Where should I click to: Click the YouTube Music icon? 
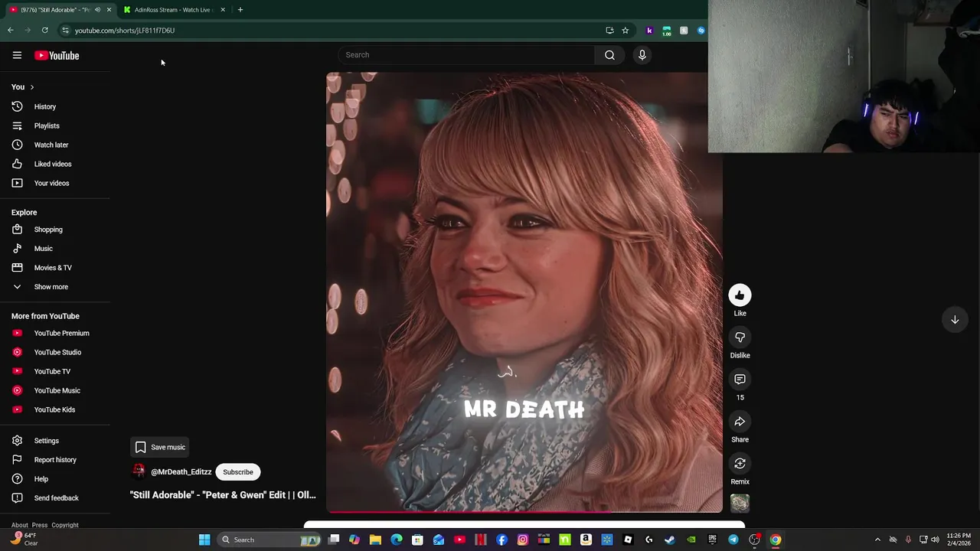click(17, 390)
